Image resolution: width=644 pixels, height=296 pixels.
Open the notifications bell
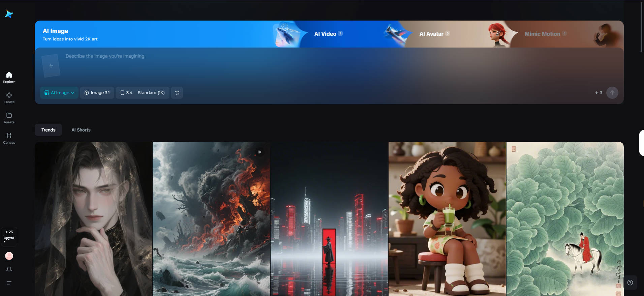pyautogui.click(x=9, y=269)
